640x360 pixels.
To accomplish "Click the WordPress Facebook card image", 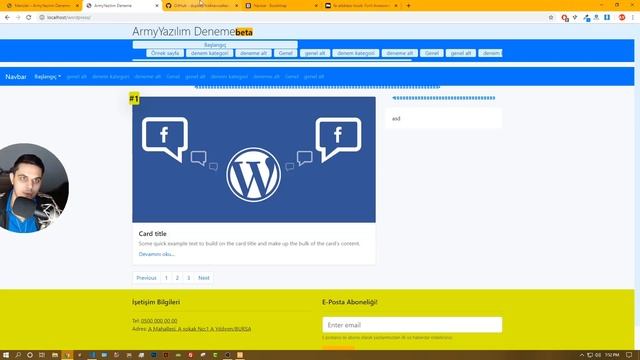I will (254, 160).
